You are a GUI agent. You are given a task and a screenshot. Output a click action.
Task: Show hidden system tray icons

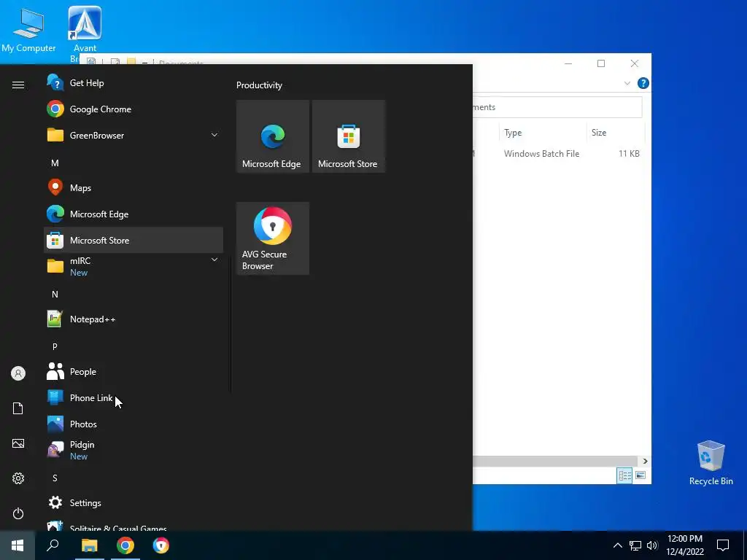pyautogui.click(x=617, y=545)
